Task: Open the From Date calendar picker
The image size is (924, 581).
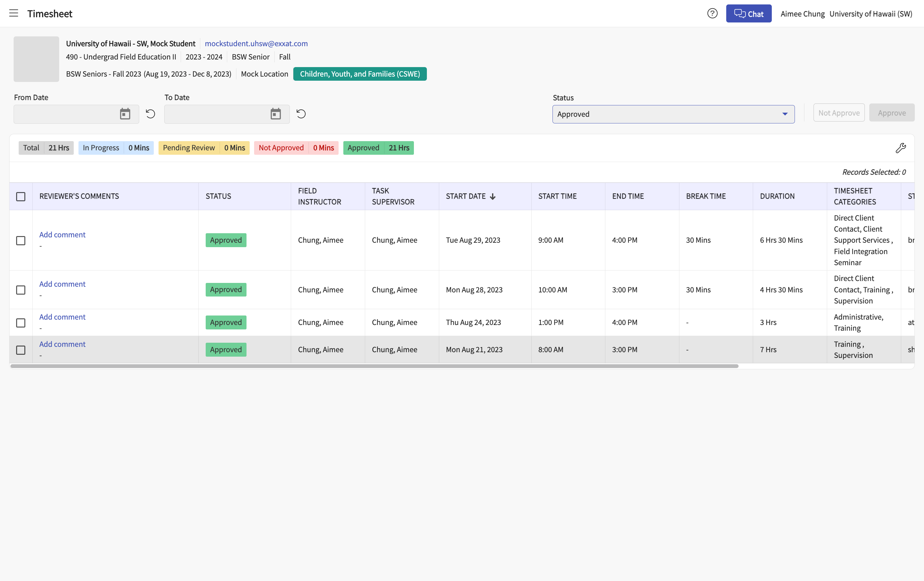Action: coord(125,114)
